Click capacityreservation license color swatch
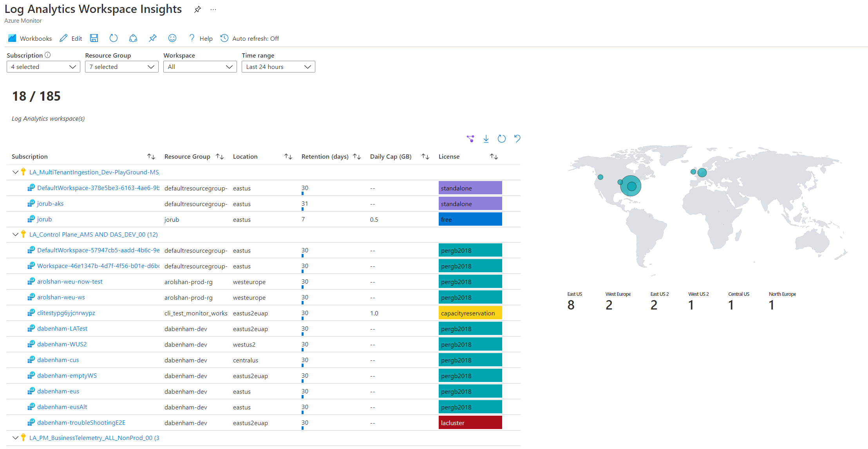This screenshot has width=868, height=449. click(470, 313)
